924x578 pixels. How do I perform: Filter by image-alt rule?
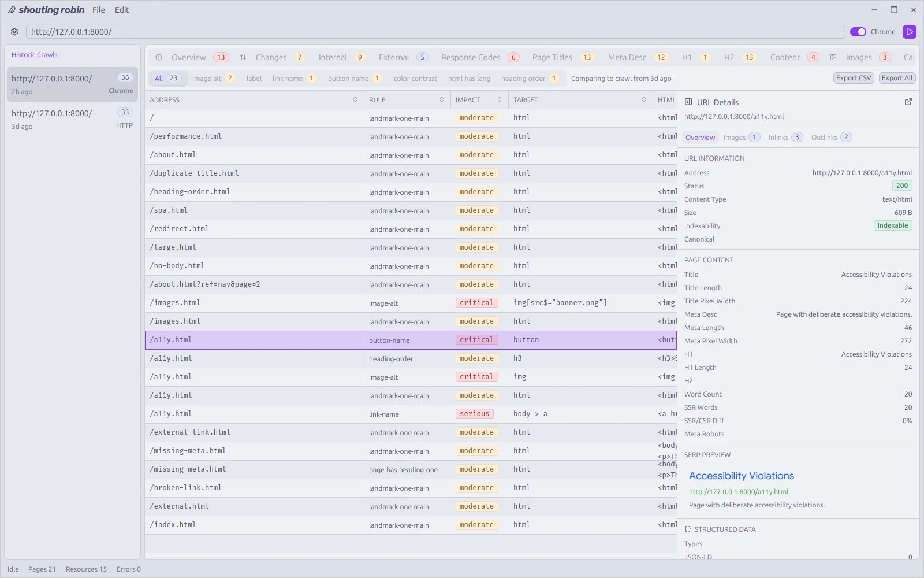pyautogui.click(x=214, y=79)
